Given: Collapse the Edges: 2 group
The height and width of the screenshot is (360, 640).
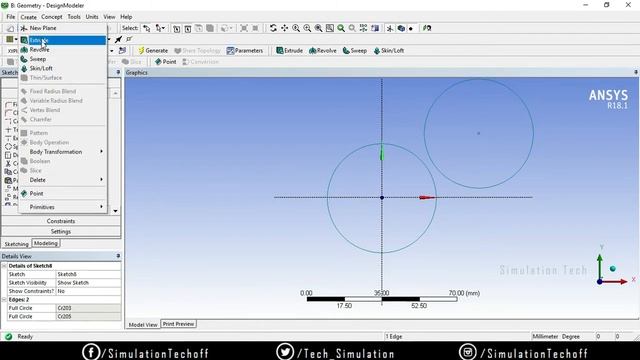Looking at the screenshot, I should (4, 300).
